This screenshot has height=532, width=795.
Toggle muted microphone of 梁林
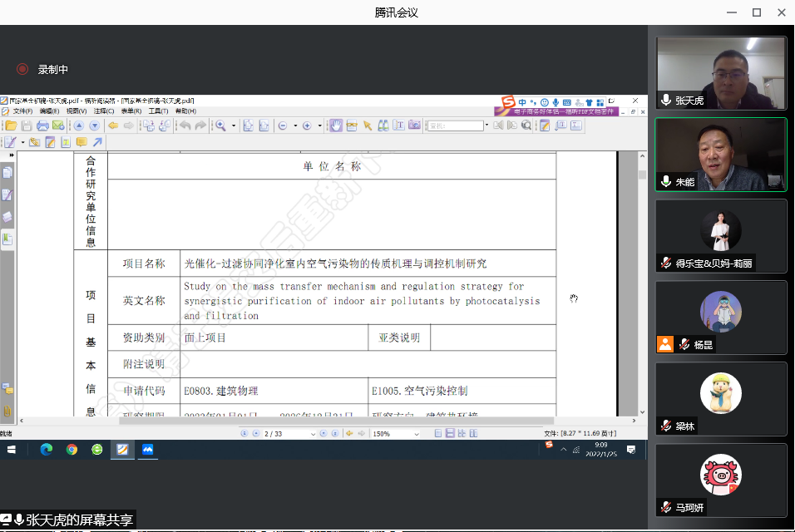coord(666,426)
